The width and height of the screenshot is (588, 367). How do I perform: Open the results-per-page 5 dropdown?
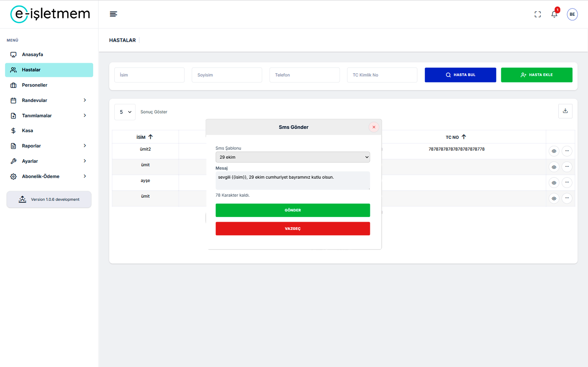125,112
